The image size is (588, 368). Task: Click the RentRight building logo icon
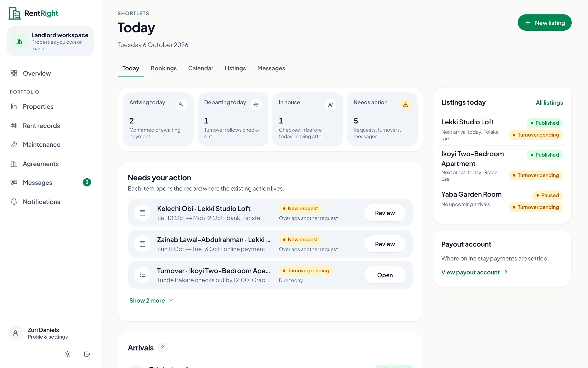click(15, 13)
